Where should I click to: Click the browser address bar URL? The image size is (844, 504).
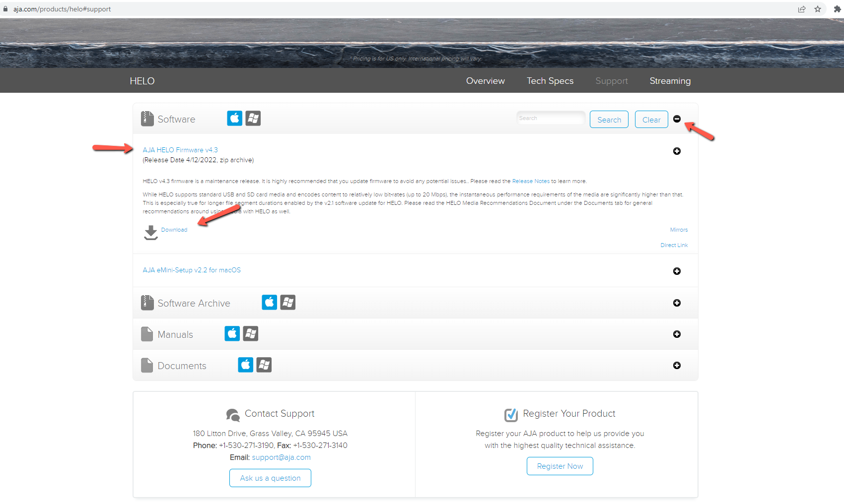62,9
